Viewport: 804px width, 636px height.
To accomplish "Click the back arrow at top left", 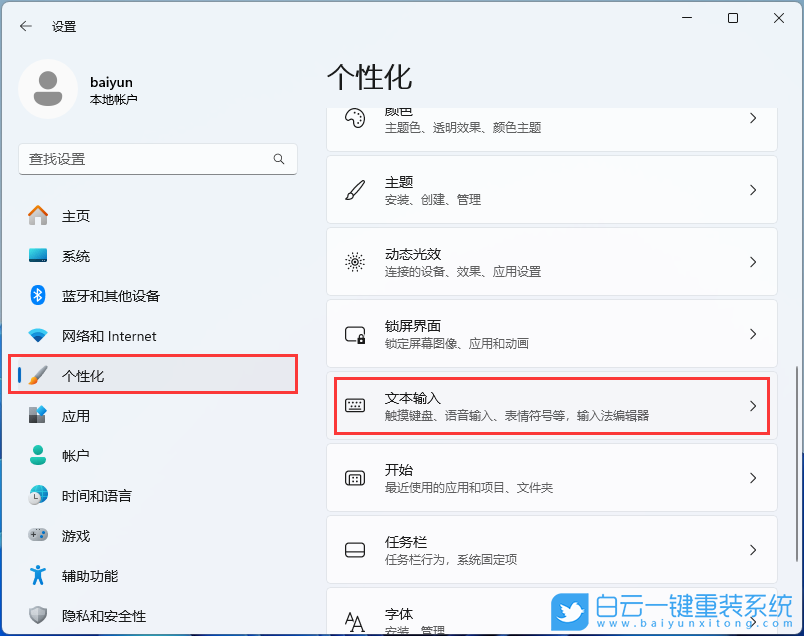I will pos(24,26).
